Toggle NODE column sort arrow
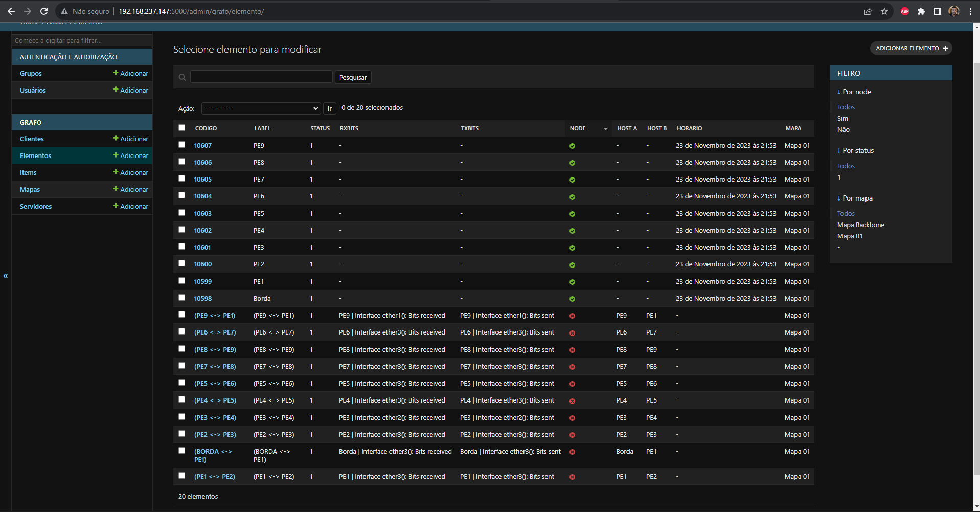This screenshot has width=980, height=512. [606, 129]
